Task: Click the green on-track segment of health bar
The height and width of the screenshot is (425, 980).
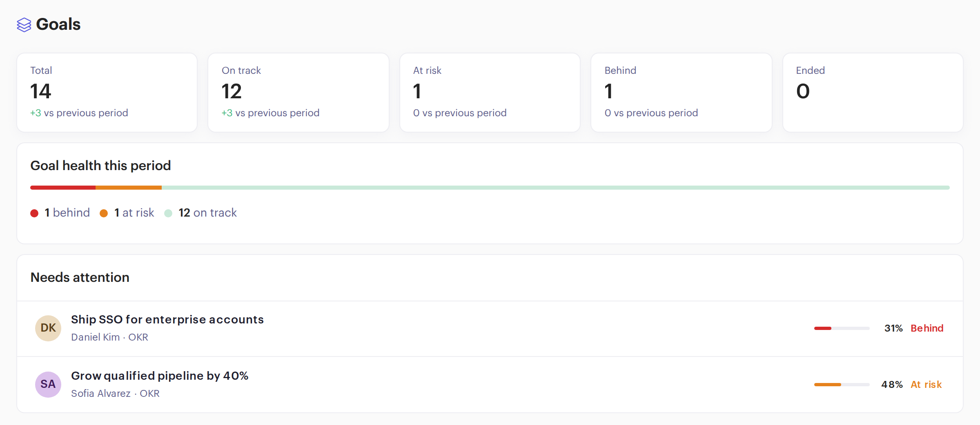Action: click(x=556, y=188)
